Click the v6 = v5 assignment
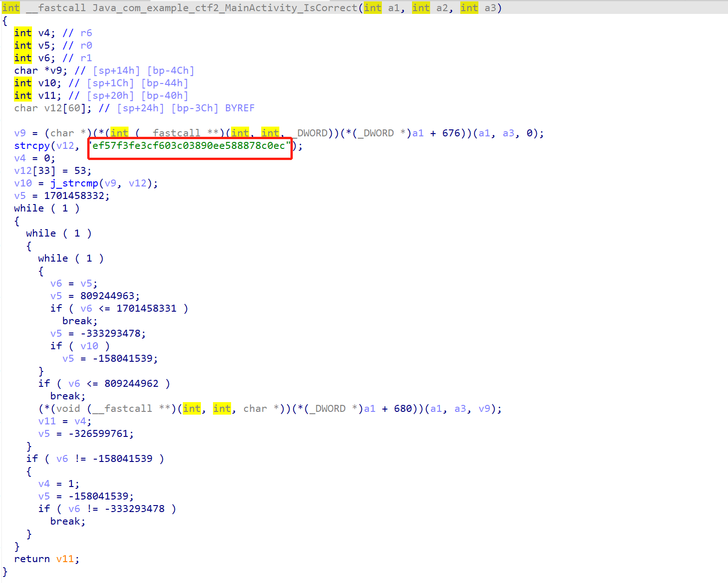Image resolution: width=728 pixels, height=583 pixels. coord(74,283)
